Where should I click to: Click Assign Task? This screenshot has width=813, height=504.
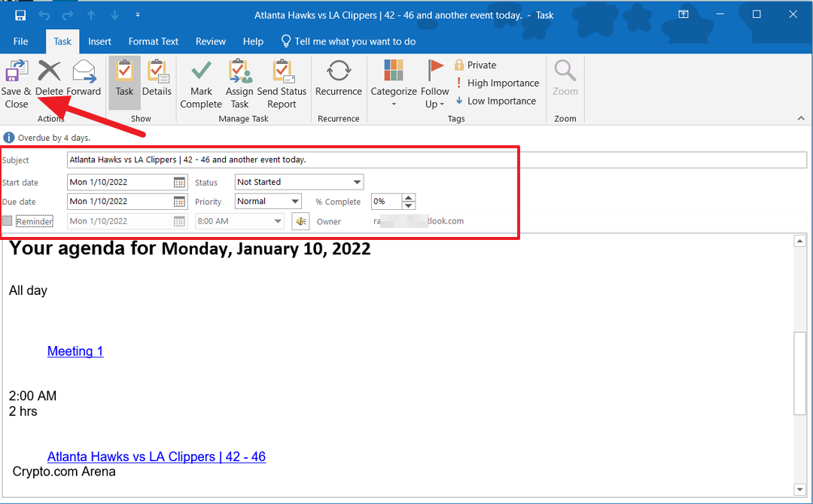coord(239,84)
